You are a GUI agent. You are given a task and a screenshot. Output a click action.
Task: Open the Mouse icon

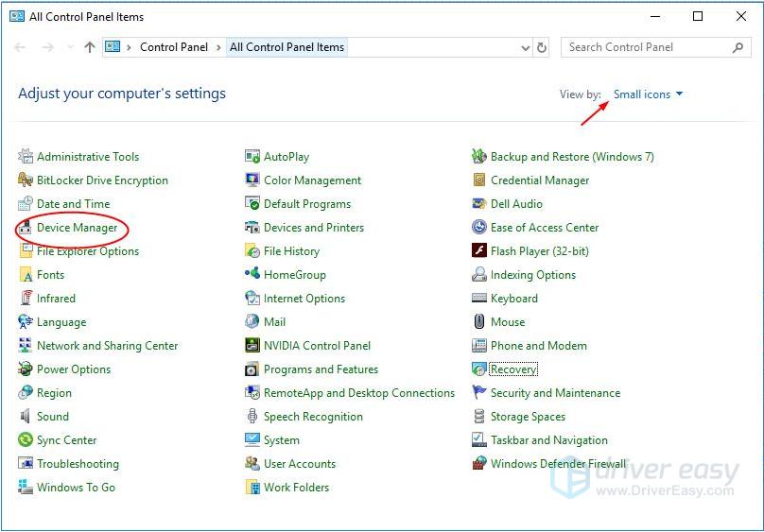pos(479,322)
